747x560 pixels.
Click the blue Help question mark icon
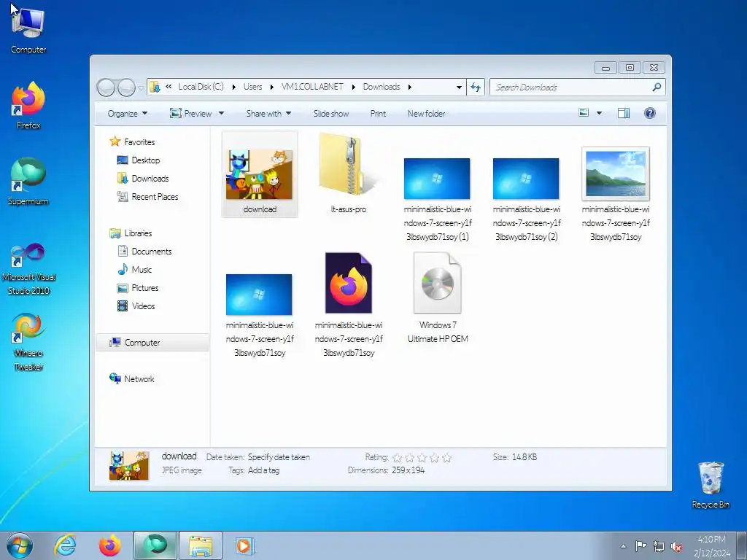[x=650, y=113]
